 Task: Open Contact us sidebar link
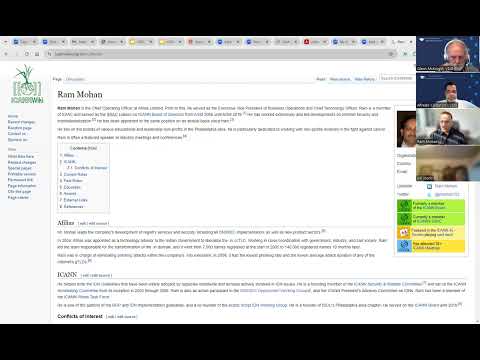click(x=17, y=134)
